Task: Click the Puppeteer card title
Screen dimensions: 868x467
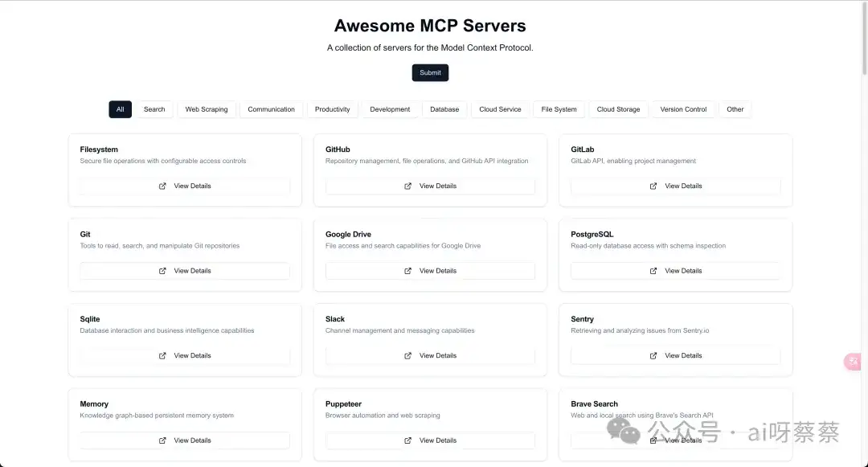Action: pos(343,404)
